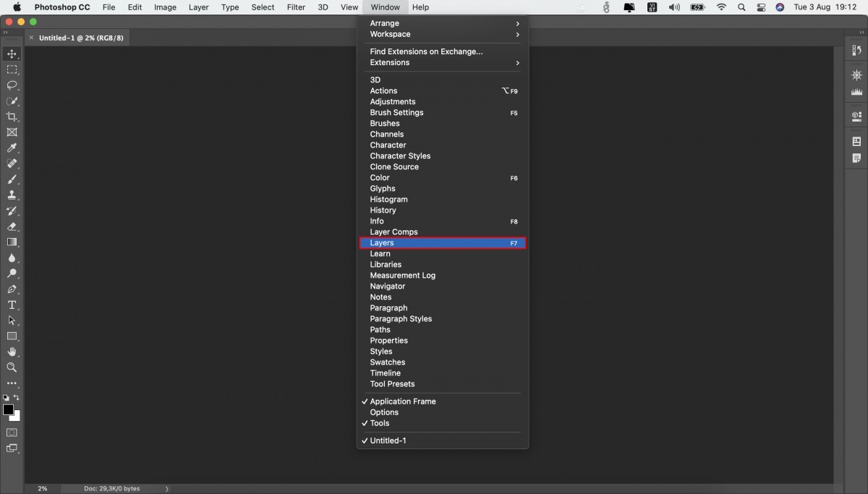Select the Rectangular Marquee tool

click(x=12, y=70)
